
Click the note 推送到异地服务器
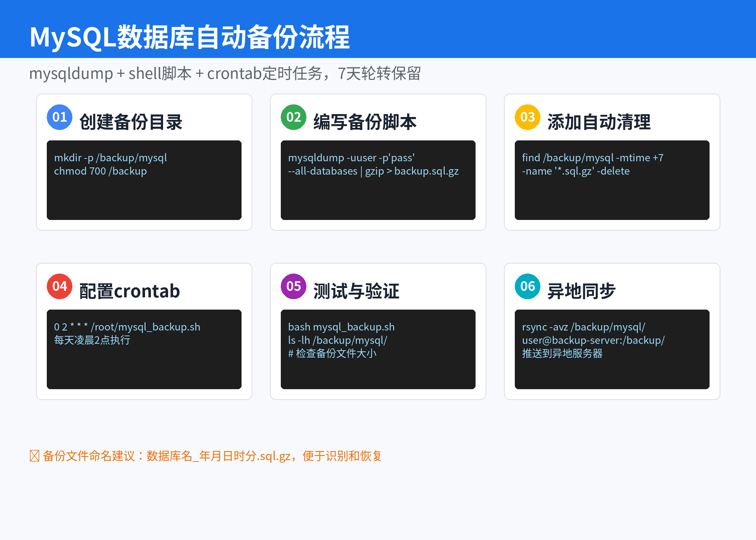[x=562, y=354]
